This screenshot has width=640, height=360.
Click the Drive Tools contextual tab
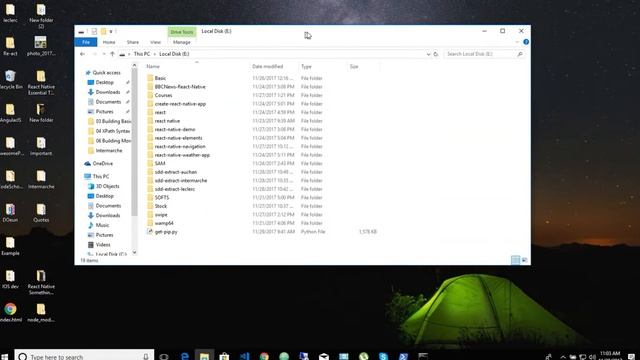tap(182, 32)
